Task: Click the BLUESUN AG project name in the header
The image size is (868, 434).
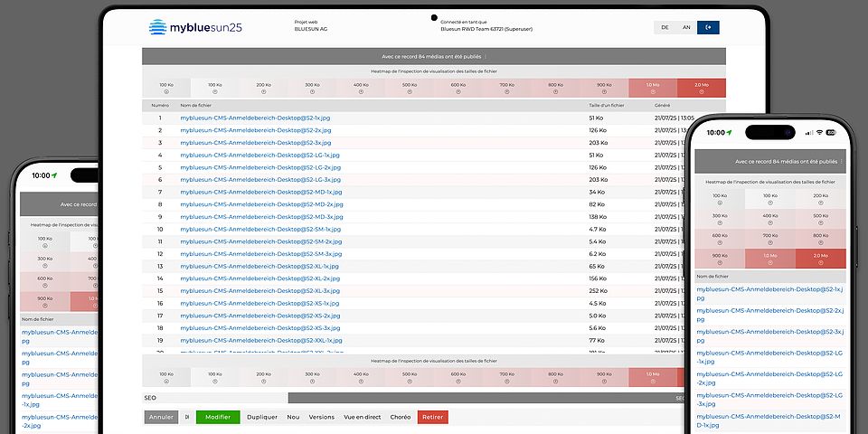Action: [310, 29]
